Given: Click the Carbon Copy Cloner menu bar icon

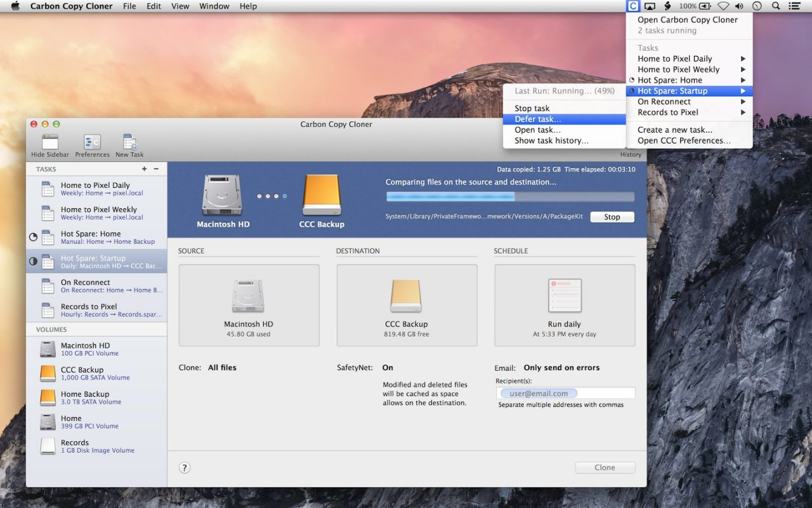Looking at the screenshot, I should pos(632,6).
